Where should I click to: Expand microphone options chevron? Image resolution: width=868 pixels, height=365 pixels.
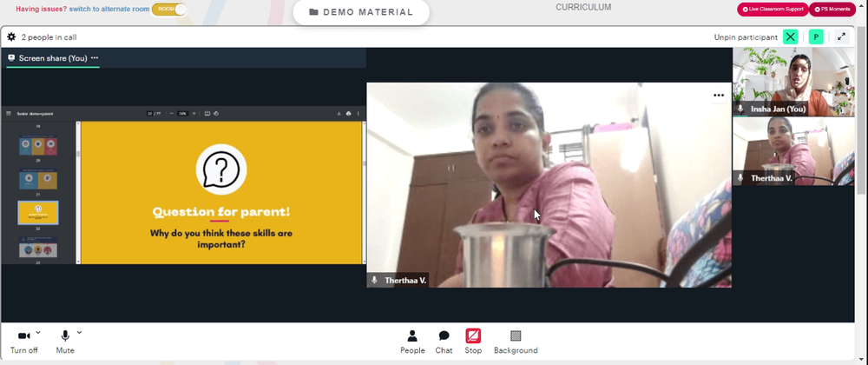point(79,332)
